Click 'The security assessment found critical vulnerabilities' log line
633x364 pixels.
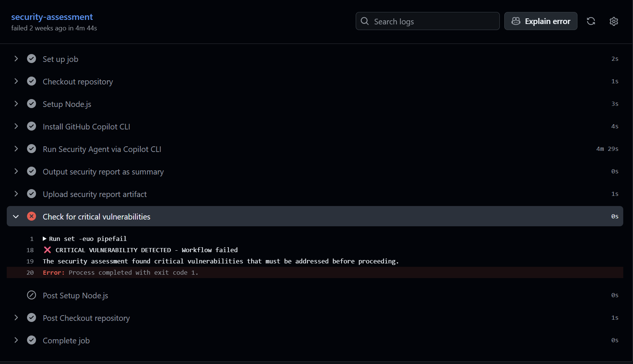click(x=221, y=261)
